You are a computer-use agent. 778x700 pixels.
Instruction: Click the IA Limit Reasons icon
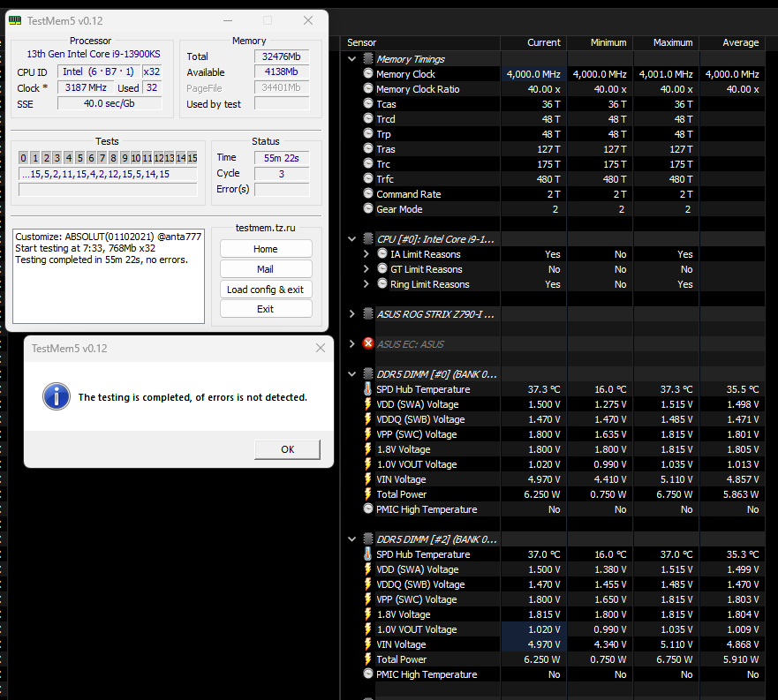[381, 253]
